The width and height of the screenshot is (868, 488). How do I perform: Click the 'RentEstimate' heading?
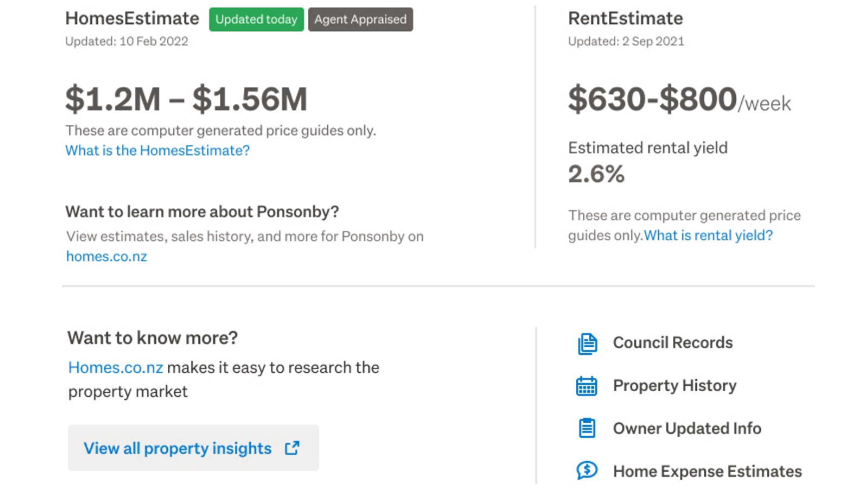[626, 18]
